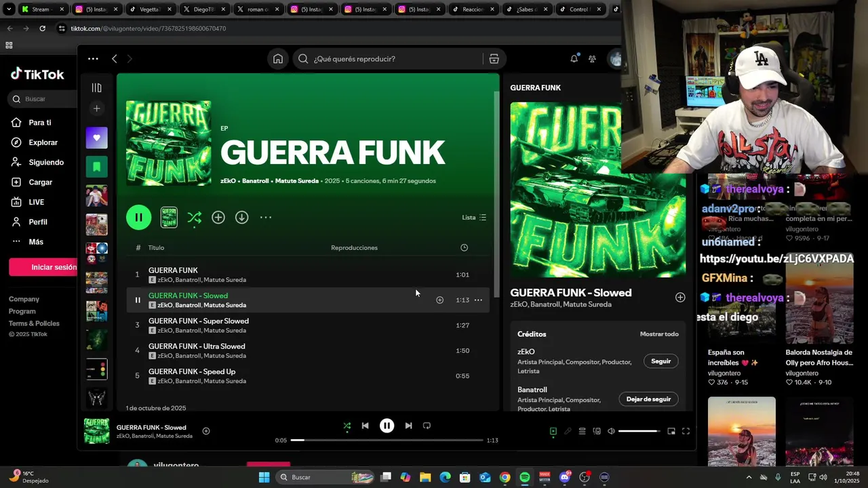868x488 pixels.
Task: Open Friend Activity people icon in Spotify
Action: [x=592, y=59]
